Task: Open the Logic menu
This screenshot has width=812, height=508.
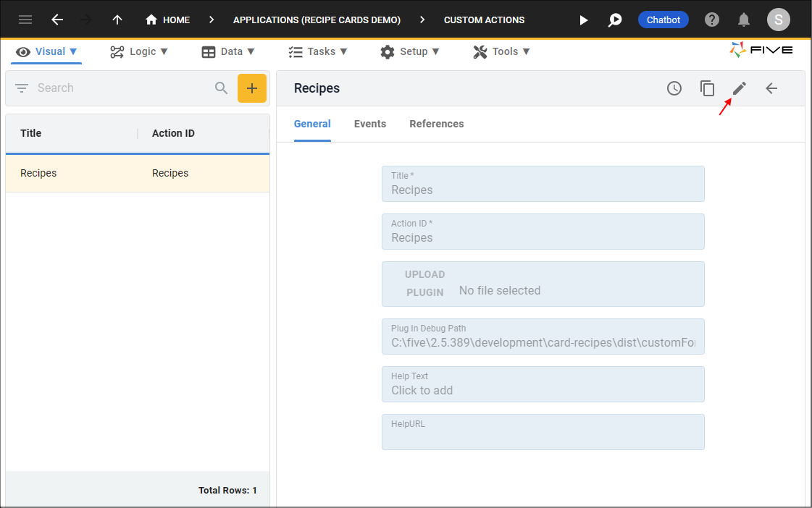Action: click(x=139, y=51)
